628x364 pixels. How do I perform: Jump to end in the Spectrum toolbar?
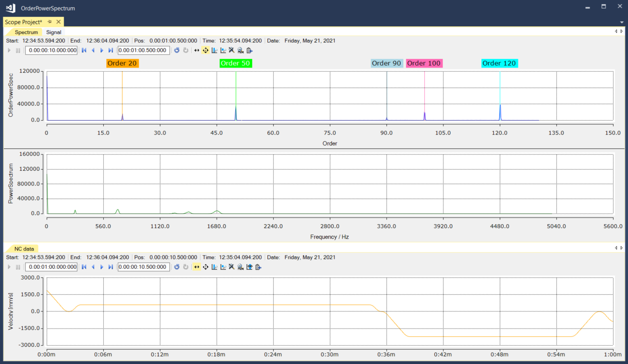(110, 50)
